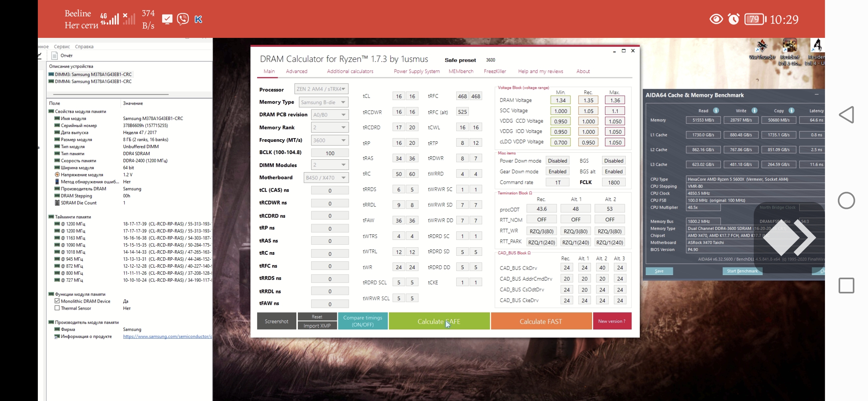
Task: Click the Write info icon in AIDA64
Action: 754,111
